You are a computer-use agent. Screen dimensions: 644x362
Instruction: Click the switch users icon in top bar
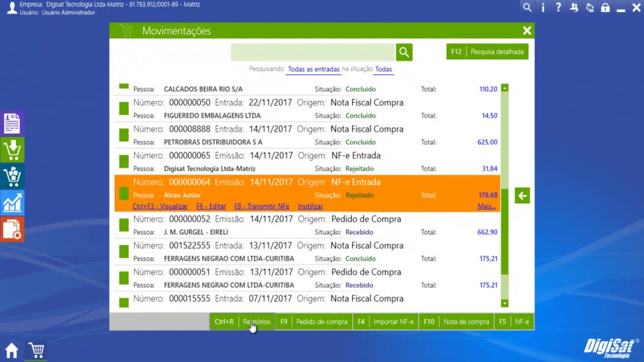(x=574, y=8)
